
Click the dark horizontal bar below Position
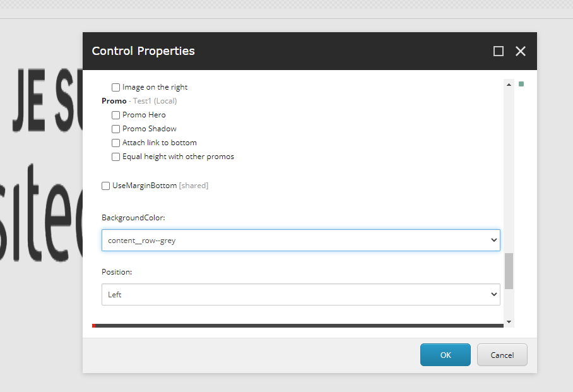298,326
